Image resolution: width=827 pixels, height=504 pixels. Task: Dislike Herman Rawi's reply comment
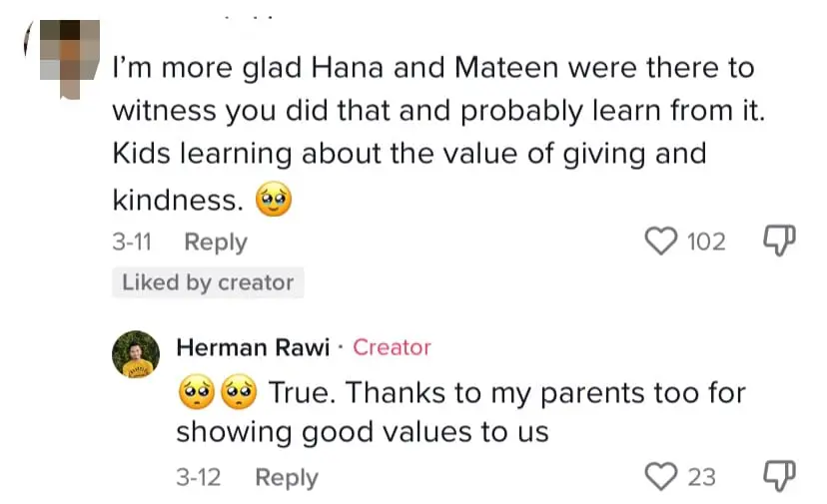[778, 477]
